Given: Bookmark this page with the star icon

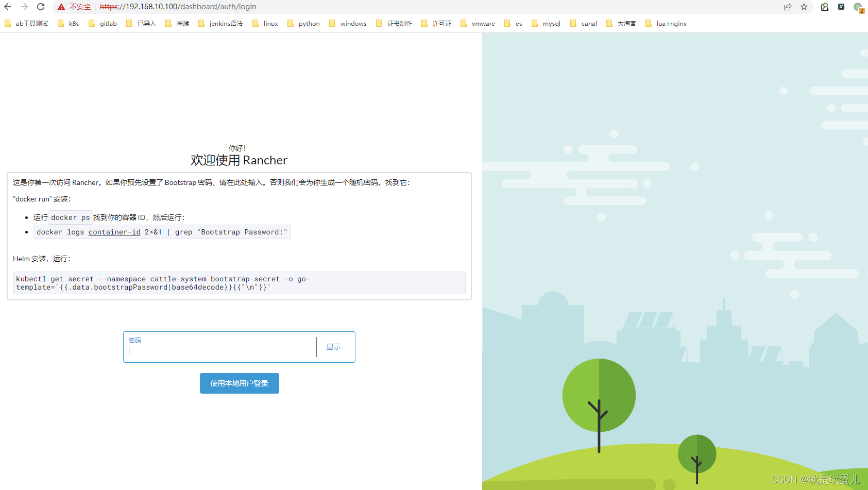Looking at the screenshot, I should pos(804,7).
